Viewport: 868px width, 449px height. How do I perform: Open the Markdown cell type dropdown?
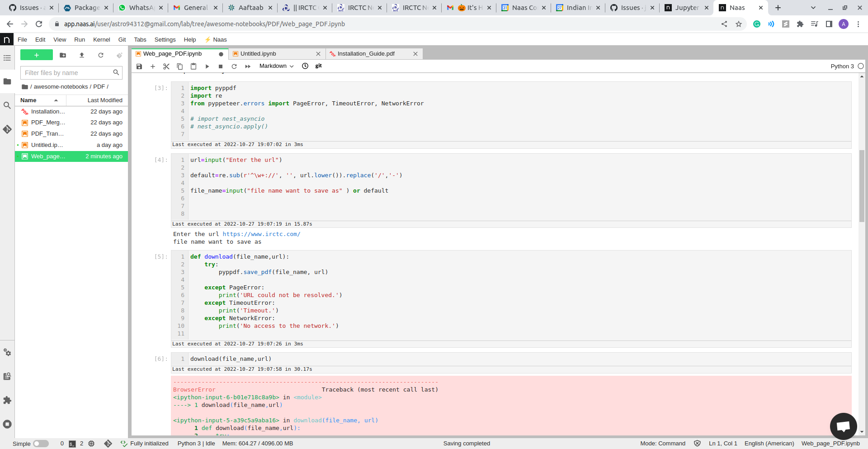coord(276,66)
